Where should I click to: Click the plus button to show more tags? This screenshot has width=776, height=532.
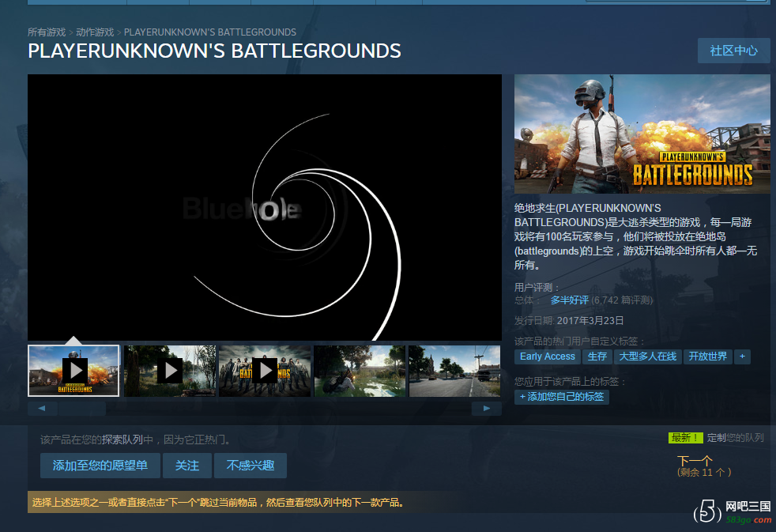click(742, 357)
